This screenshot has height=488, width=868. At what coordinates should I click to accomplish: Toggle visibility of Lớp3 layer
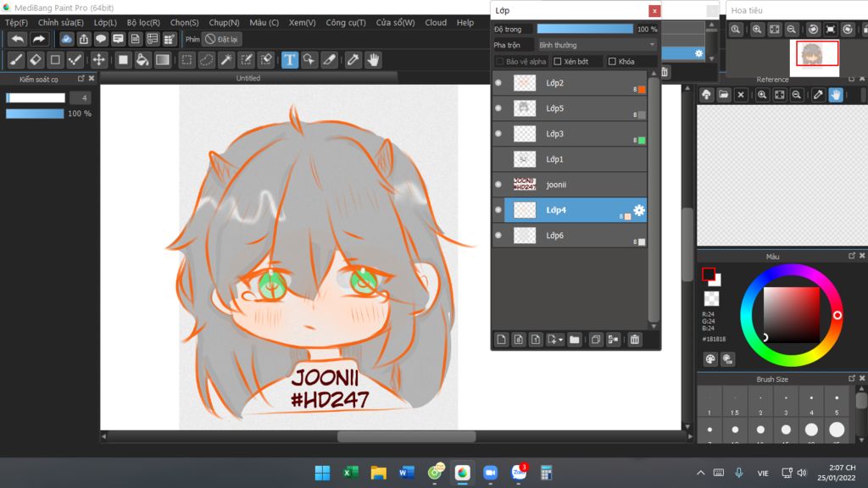click(498, 134)
